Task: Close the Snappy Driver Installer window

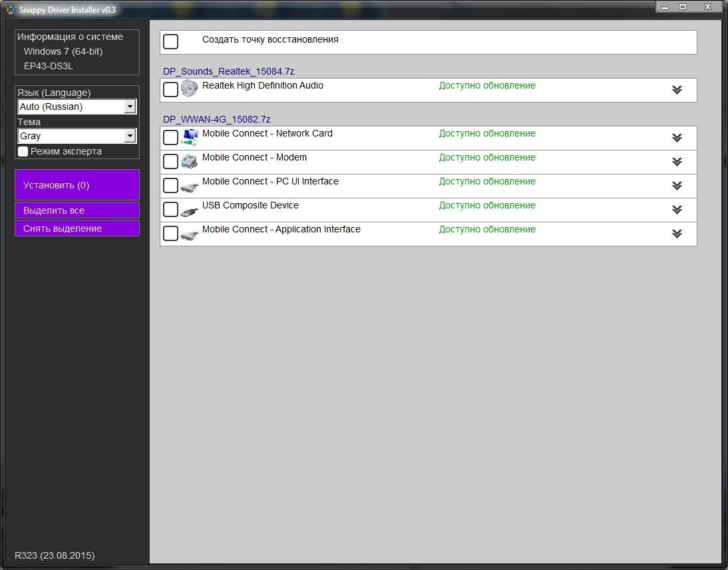Action: pyautogui.click(x=707, y=7)
